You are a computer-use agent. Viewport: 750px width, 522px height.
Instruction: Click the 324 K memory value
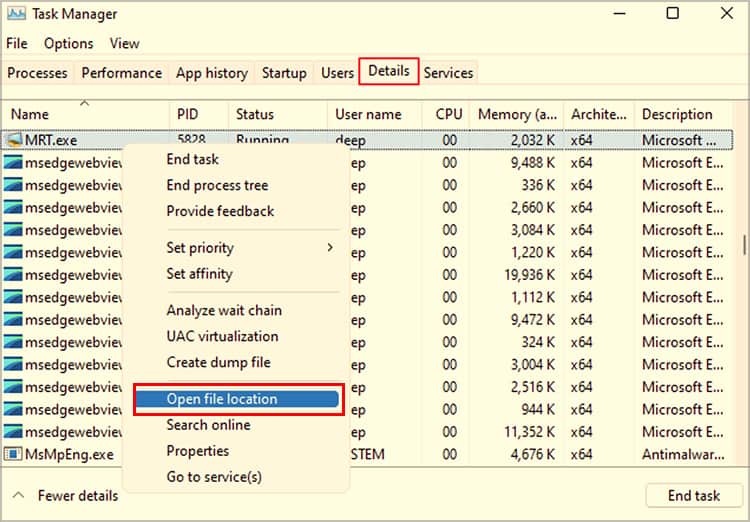point(538,342)
